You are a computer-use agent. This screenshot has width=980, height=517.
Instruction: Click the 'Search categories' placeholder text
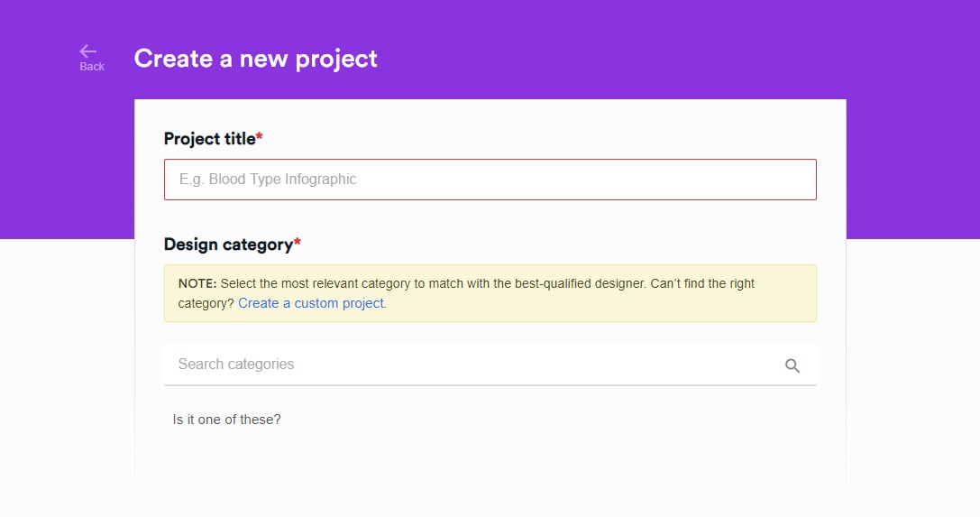[236, 365]
